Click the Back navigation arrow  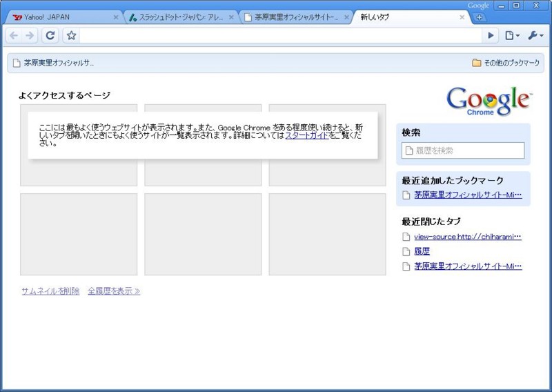[14, 36]
